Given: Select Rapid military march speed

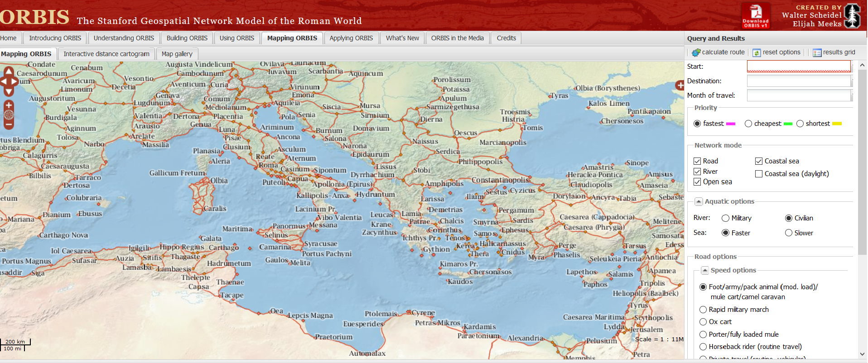Looking at the screenshot, I should point(703,310).
